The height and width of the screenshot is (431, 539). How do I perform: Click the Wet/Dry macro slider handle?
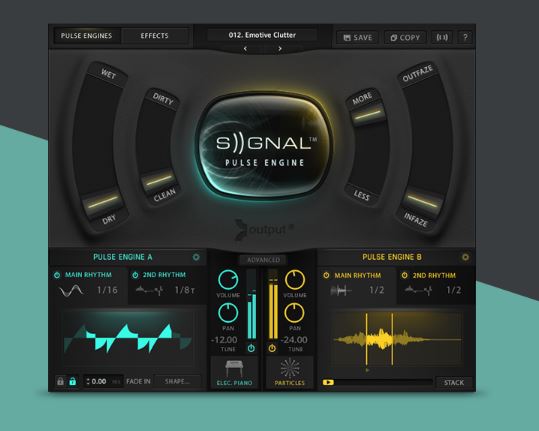[x=102, y=202]
